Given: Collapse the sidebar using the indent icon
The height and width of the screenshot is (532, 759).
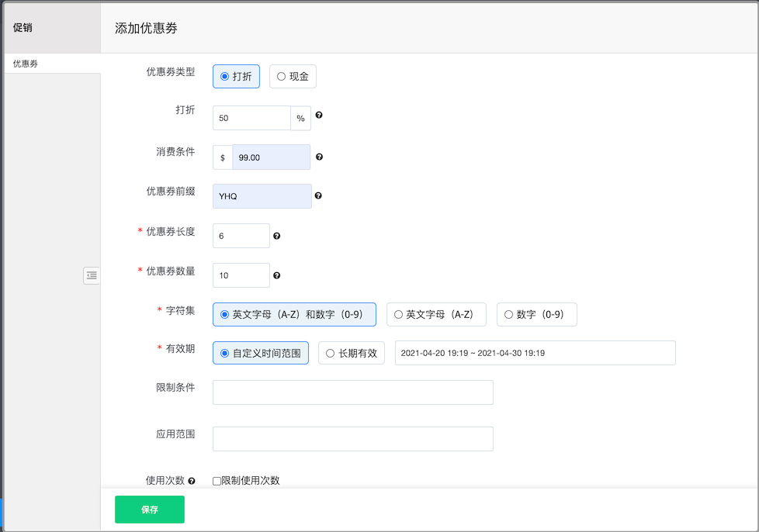Looking at the screenshot, I should click(x=92, y=275).
